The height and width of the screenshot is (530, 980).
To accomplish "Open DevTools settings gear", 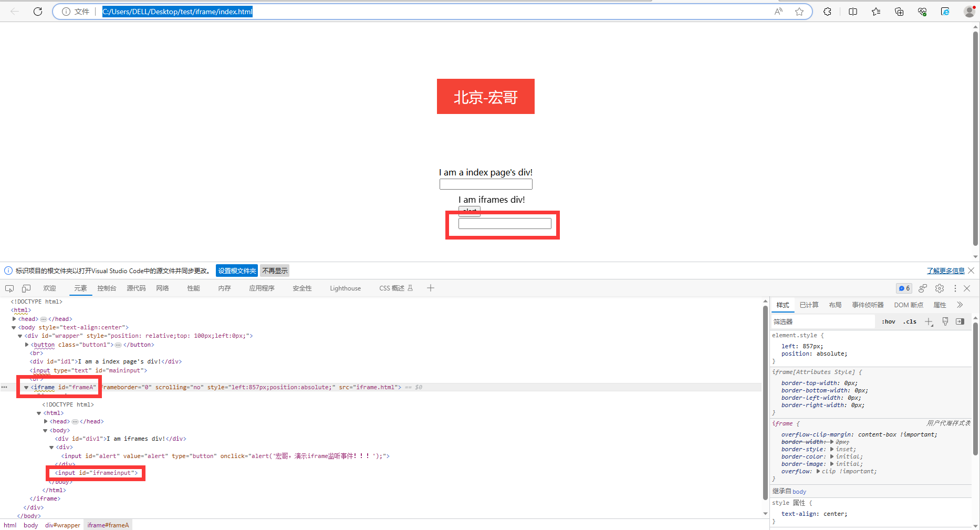I will 940,288.
